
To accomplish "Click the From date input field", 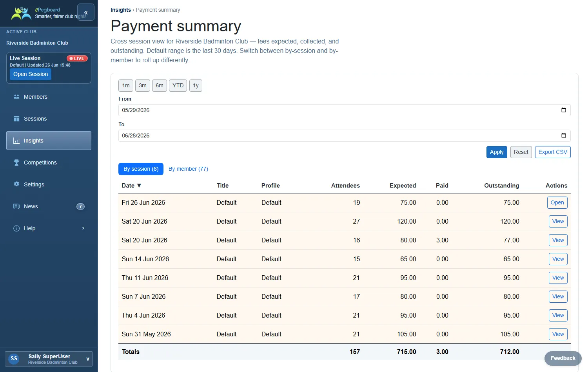I will click(x=344, y=110).
